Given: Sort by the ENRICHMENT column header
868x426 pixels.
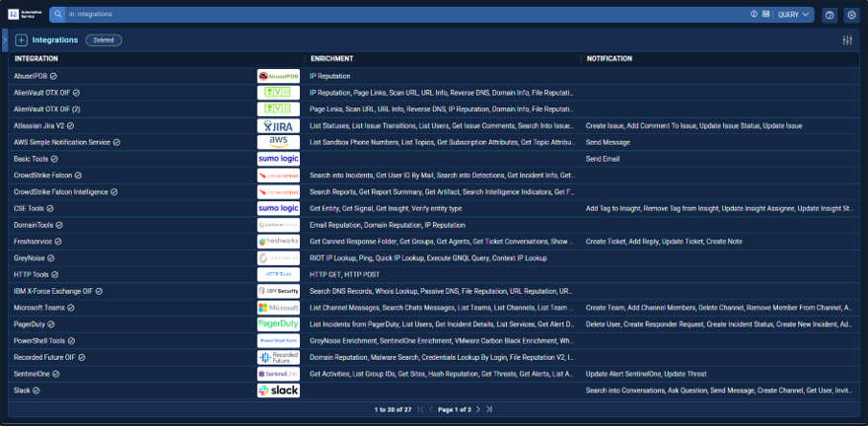Looking at the screenshot, I should pyautogui.click(x=331, y=59).
